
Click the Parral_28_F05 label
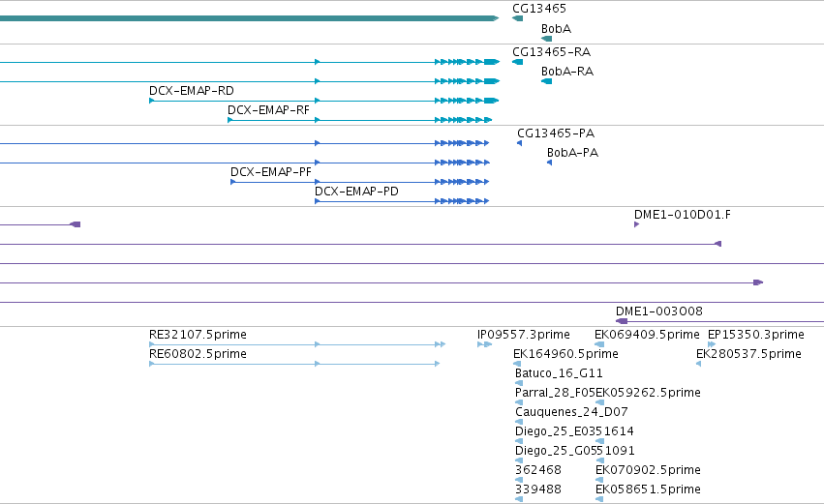[x=555, y=393]
